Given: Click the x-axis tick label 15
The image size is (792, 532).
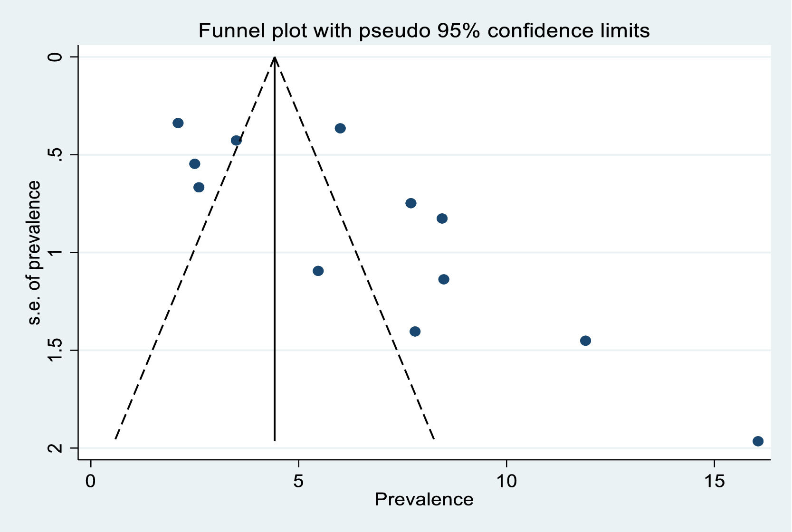Looking at the screenshot, I should pyautogui.click(x=714, y=481).
